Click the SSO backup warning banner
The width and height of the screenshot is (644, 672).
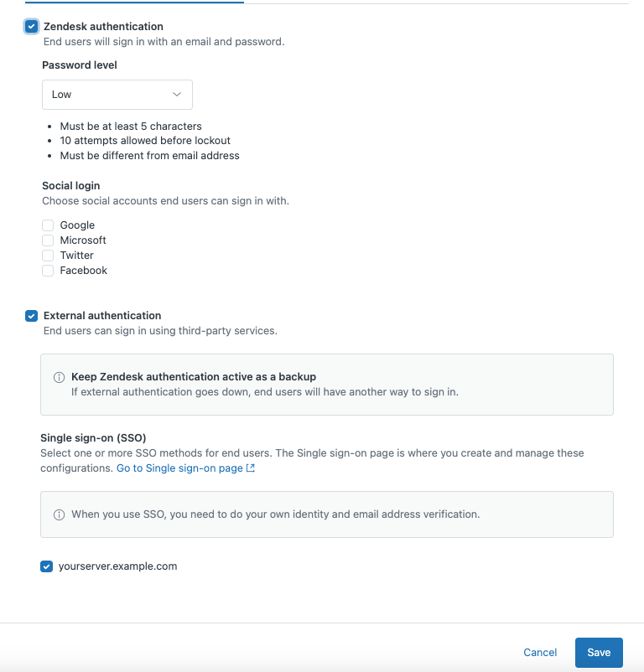(x=326, y=383)
